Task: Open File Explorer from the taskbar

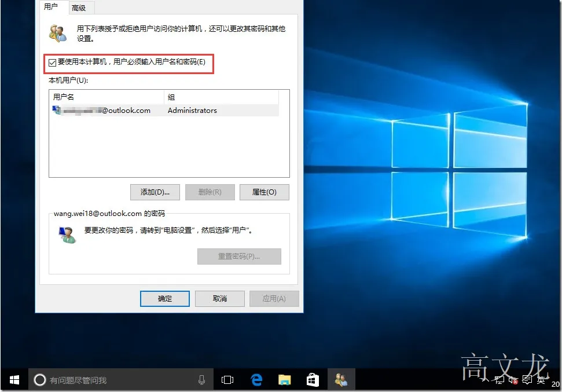Action: 284,380
